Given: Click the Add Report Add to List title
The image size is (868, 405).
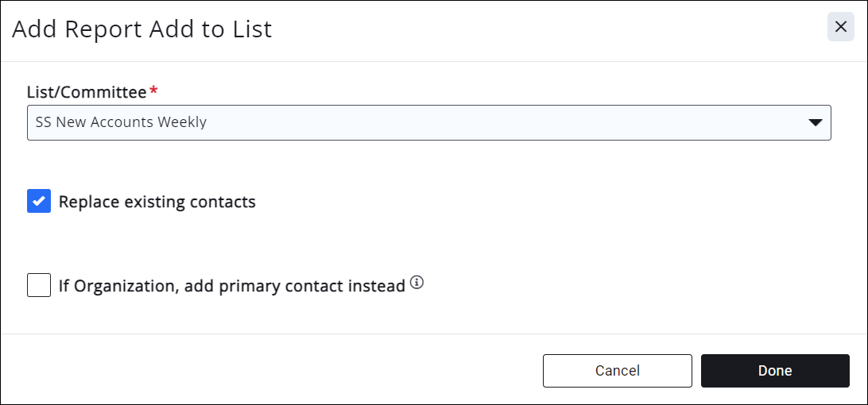Looking at the screenshot, I should 141,29.
